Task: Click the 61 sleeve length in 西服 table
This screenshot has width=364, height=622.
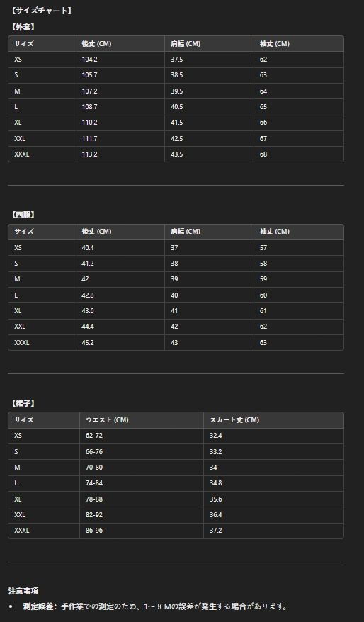Action: [x=263, y=311]
